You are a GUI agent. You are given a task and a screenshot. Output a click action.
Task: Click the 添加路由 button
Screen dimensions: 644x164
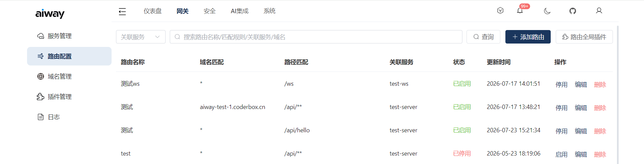[528, 37]
